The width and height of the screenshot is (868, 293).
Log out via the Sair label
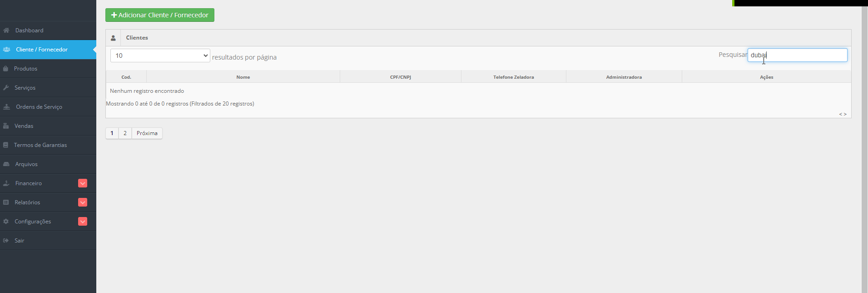19,241
